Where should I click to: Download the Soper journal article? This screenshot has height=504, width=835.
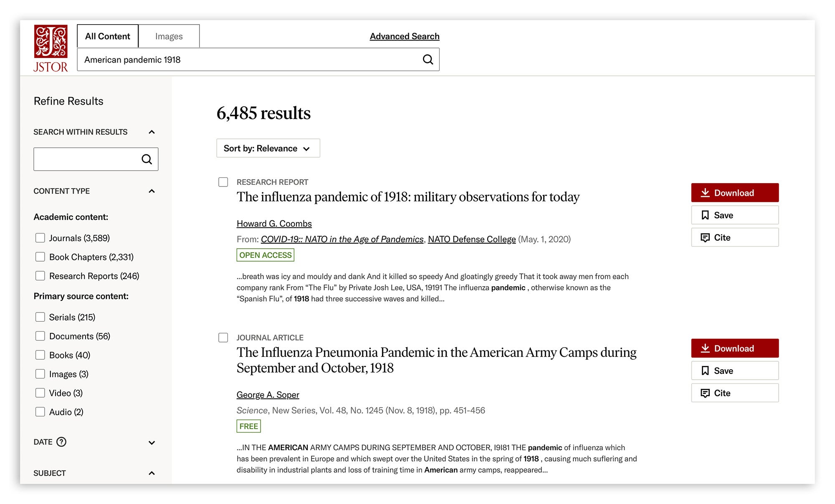(x=735, y=348)
